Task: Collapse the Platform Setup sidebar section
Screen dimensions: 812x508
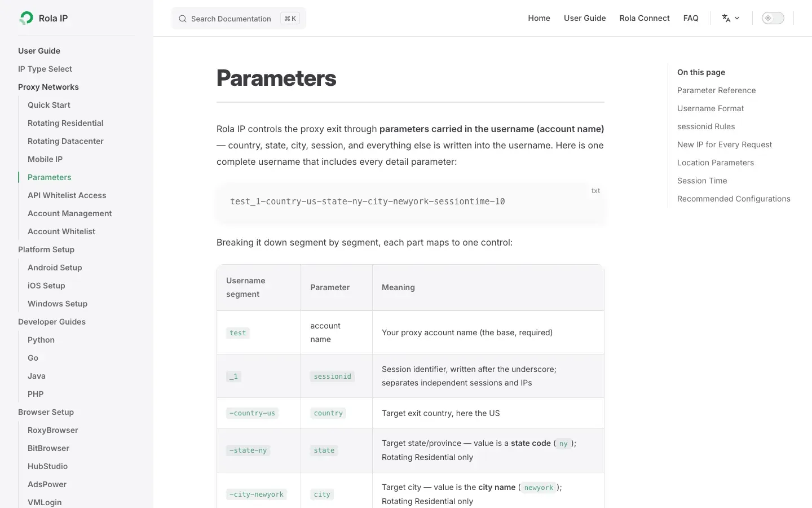Action: pyautogui.click(x=46, y=249)
